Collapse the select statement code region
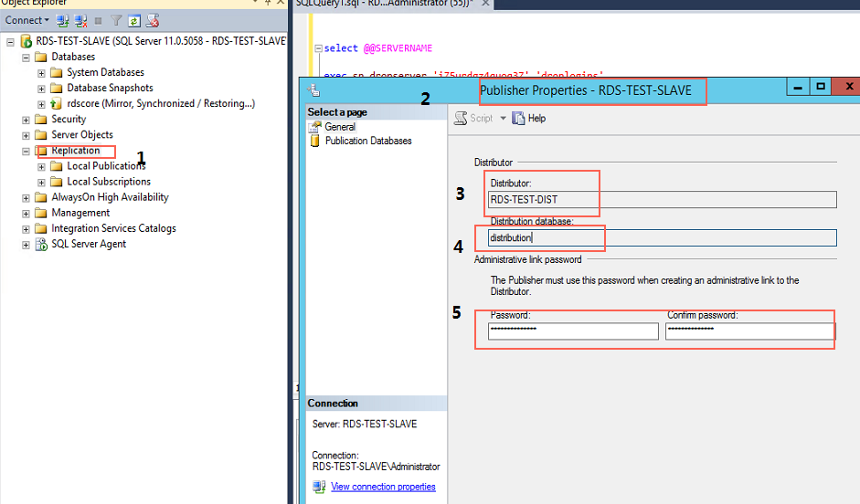This screenshot has height=504, width=860. click(318, 48)
